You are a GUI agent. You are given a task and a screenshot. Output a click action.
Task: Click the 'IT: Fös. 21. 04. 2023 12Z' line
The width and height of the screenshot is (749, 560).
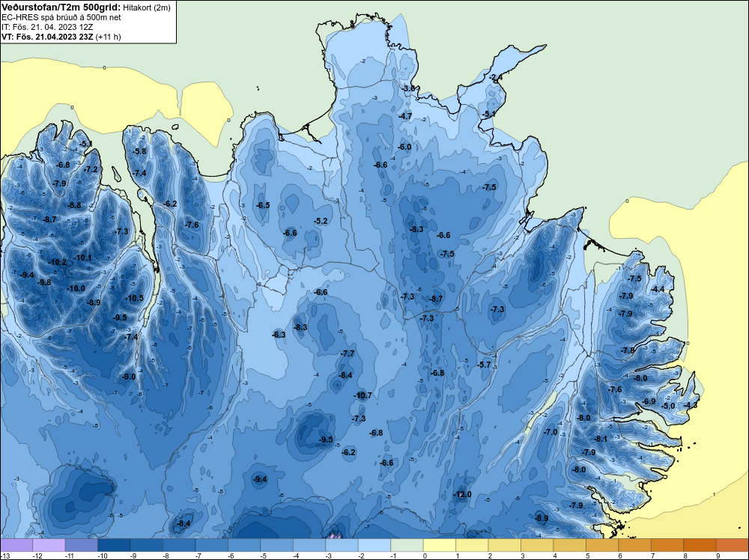pos(47,27)
